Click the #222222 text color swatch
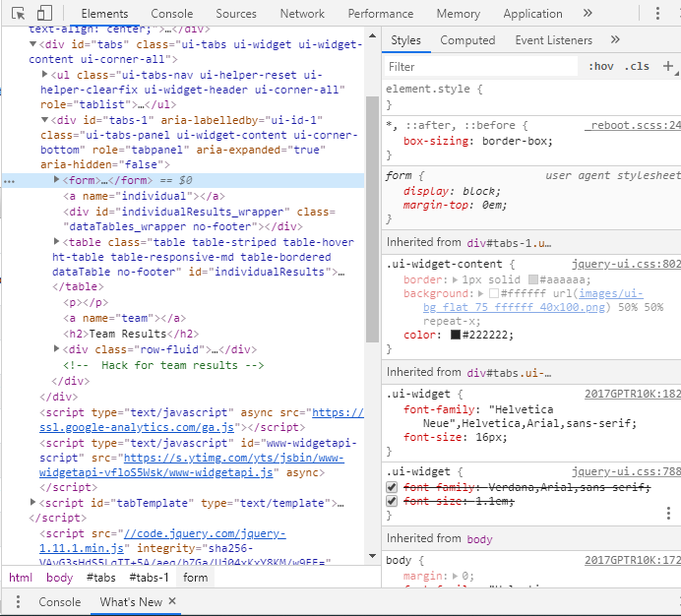This screenshot has width=681, height=616. click(456, 335)
